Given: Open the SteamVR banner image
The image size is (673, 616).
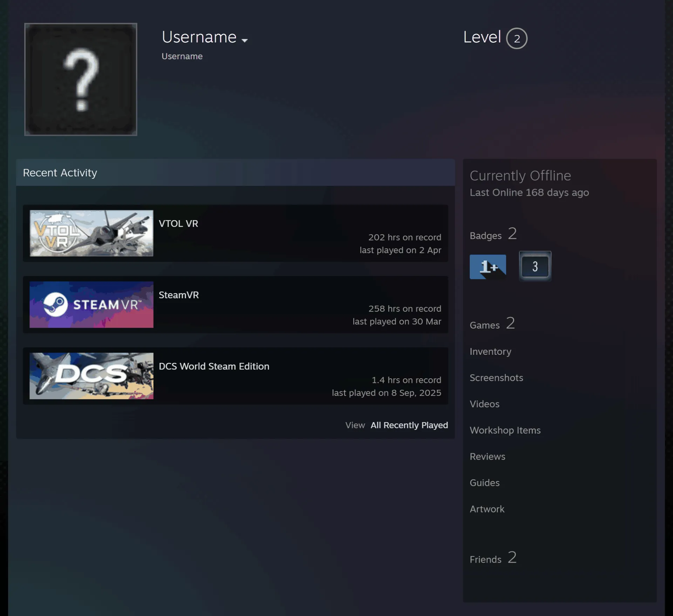Looking at the screenshot, I should (x=91, y=305).
